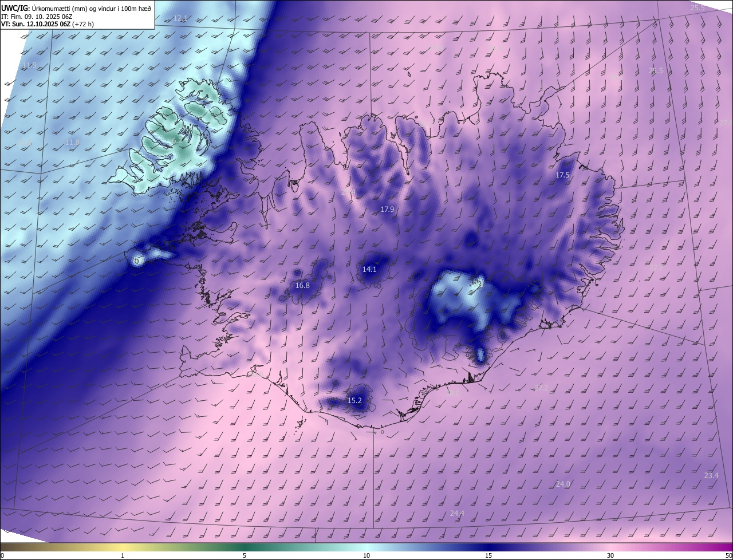This screenshot has height=560, width=733.
Task: Click the "Úrkomumætti (mm) og vindur" title text
Action: 92,7
